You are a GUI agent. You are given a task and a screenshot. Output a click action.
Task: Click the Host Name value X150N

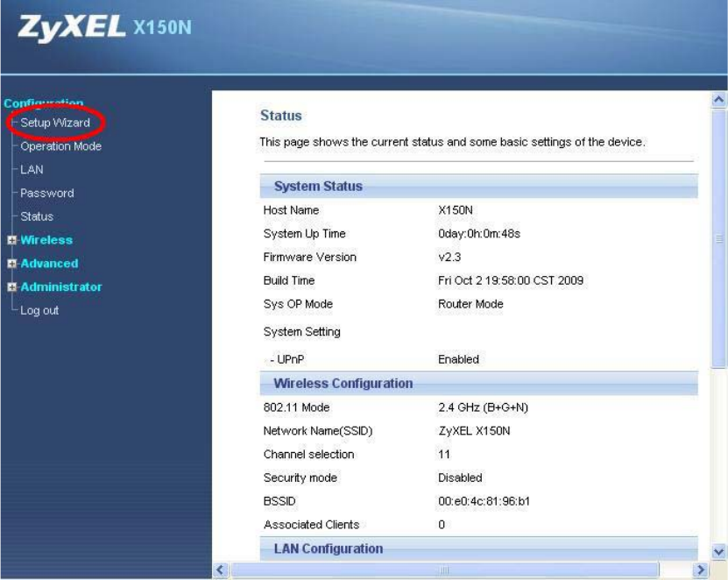456,210
